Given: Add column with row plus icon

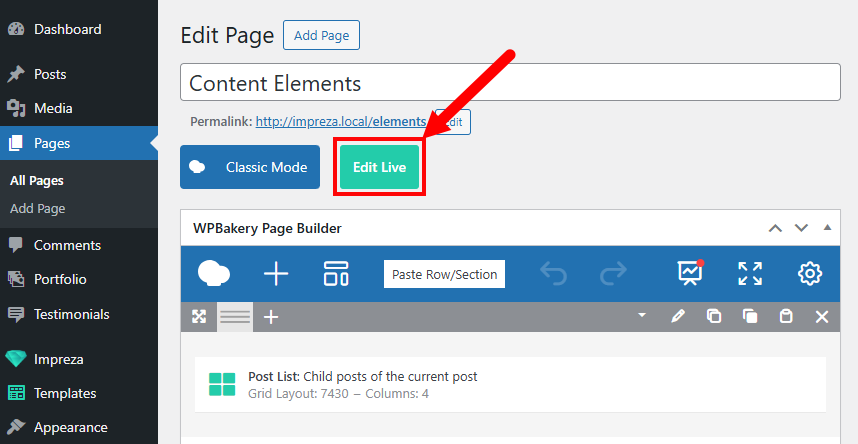Looking at the screenshot, I should (x=271, y=316).
